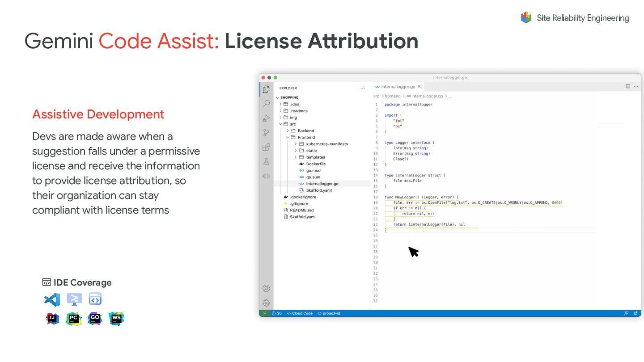The width and height of the screenshot is (644, 362).
Task: Click the 'type Logger interface' code line
Action: point(409,143)
